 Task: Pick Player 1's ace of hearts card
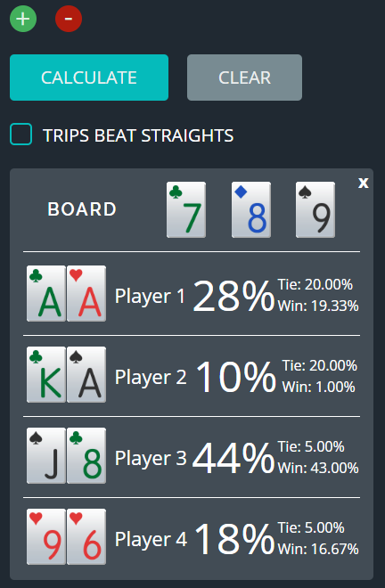[x=86, y=294]
